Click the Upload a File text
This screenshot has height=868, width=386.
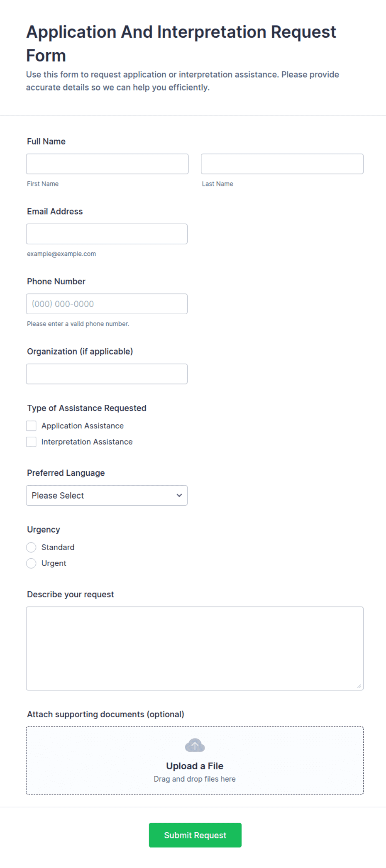pos(195,766)
